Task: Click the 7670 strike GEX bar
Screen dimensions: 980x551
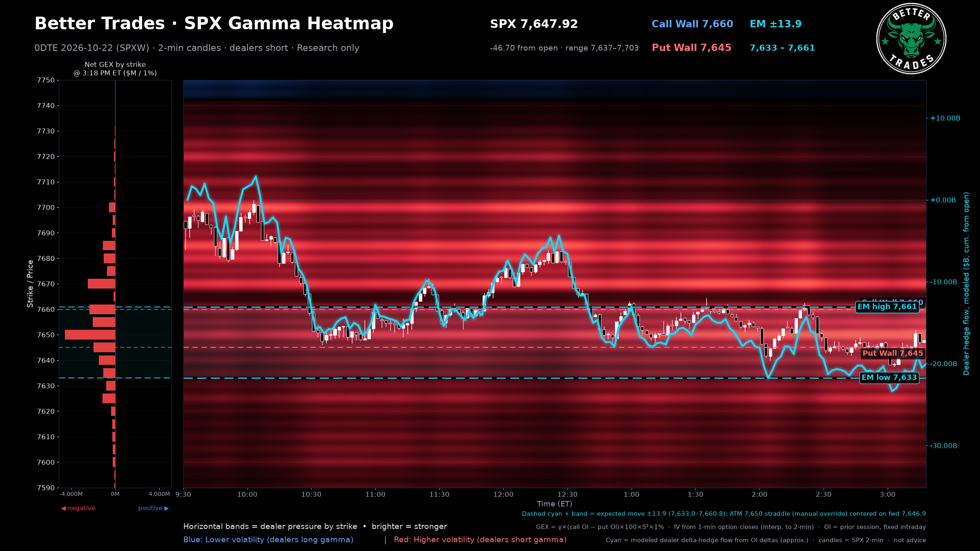Action: pyautogui.click(x=101, y=284)
